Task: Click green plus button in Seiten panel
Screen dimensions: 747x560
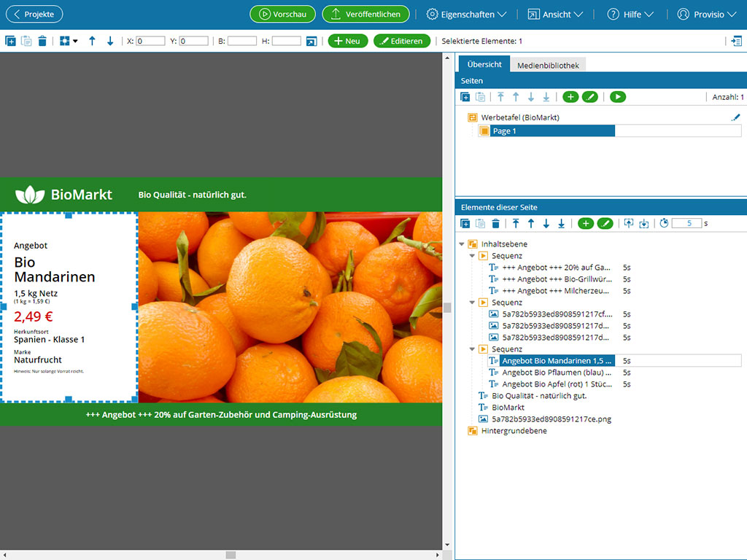Action: (570, 97)
